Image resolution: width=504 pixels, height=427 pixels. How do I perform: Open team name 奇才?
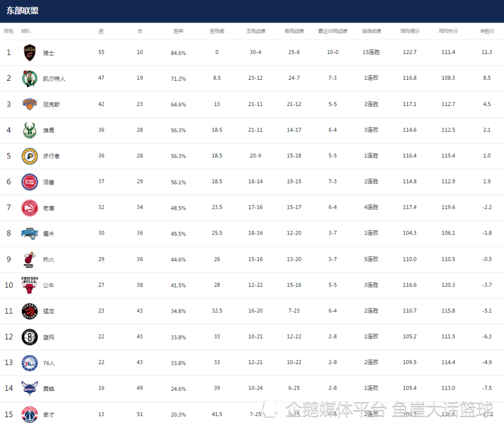[48, 415]
